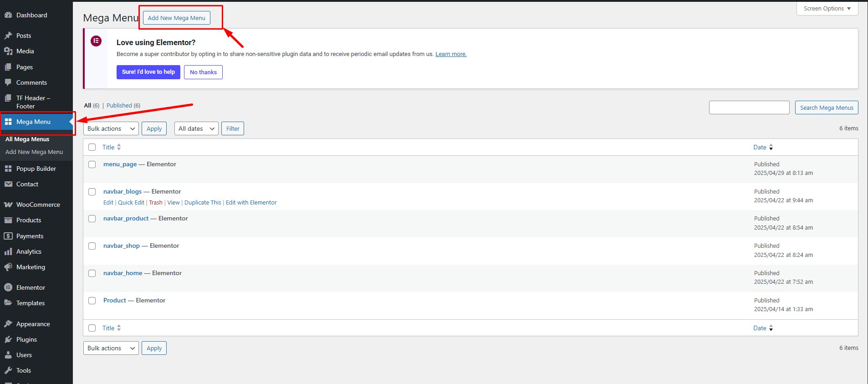Viewport: 868px width, 384px height.
Task: Focus the mega menu search input field
Action: (x=749, y=108)
